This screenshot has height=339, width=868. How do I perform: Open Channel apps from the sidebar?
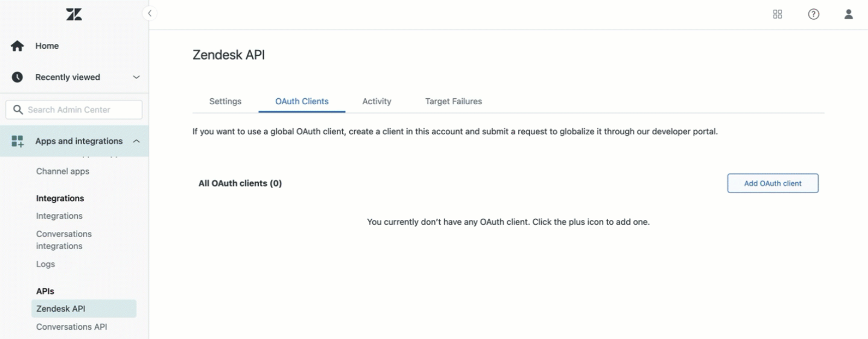pos(62,171)
